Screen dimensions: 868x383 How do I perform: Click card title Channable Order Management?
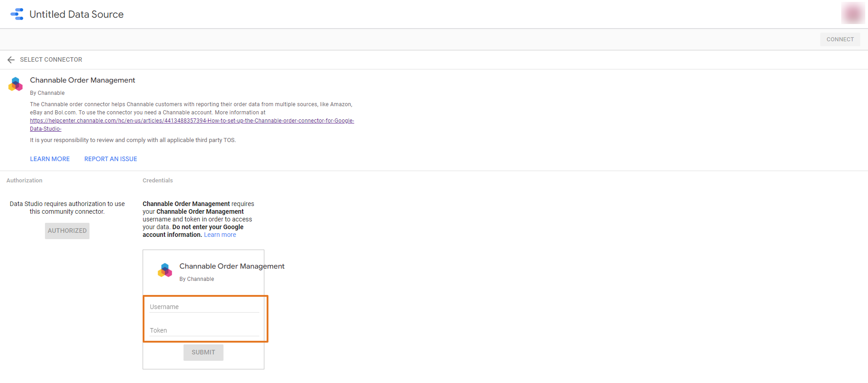point(232,266)
